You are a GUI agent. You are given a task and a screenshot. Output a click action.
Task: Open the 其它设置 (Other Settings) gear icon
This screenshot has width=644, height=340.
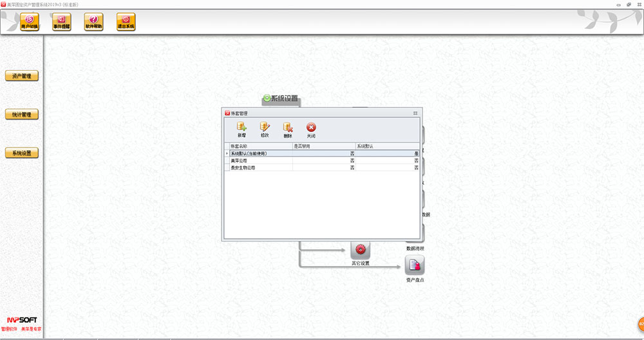click(x=360, y=249)
